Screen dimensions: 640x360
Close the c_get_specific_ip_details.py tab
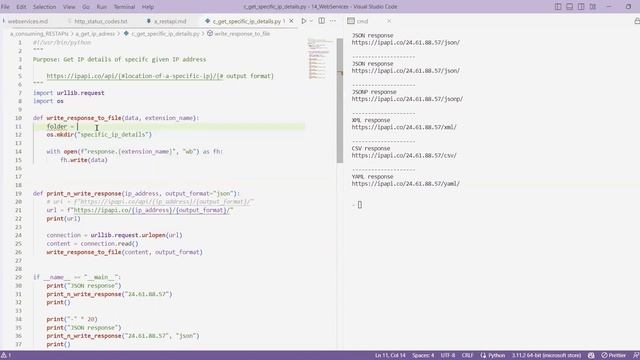coord(291,21)
